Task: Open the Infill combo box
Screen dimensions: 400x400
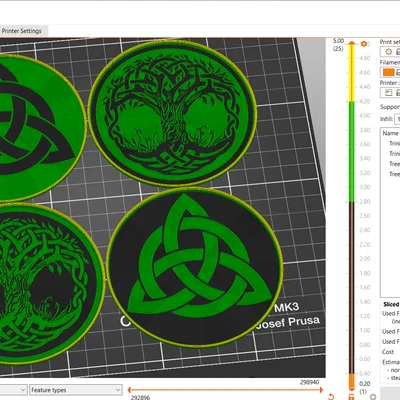Action: click(x=397, y=119)
